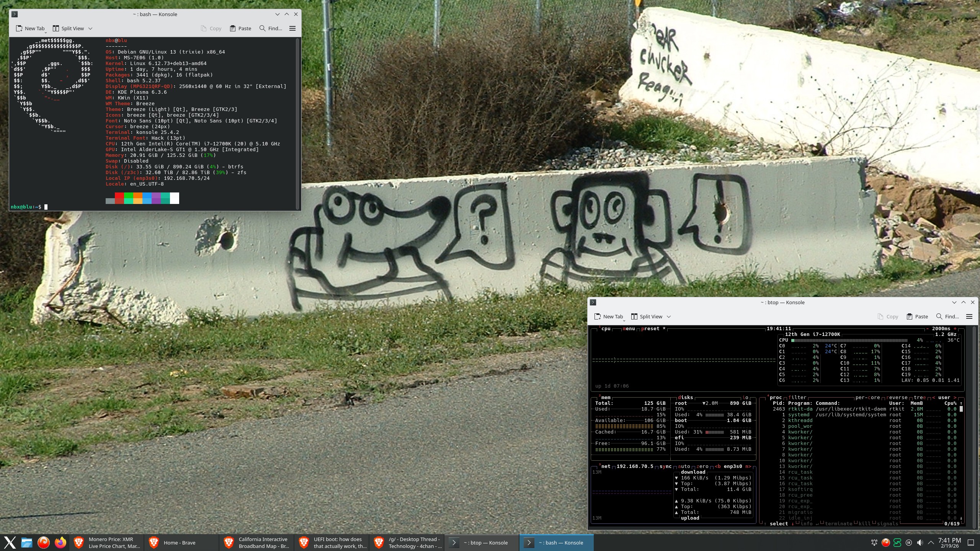Toggle reverse sorting in btop proc
This screenshot has width=980, height=551.
pyautogui.click(x=897, y=398)
